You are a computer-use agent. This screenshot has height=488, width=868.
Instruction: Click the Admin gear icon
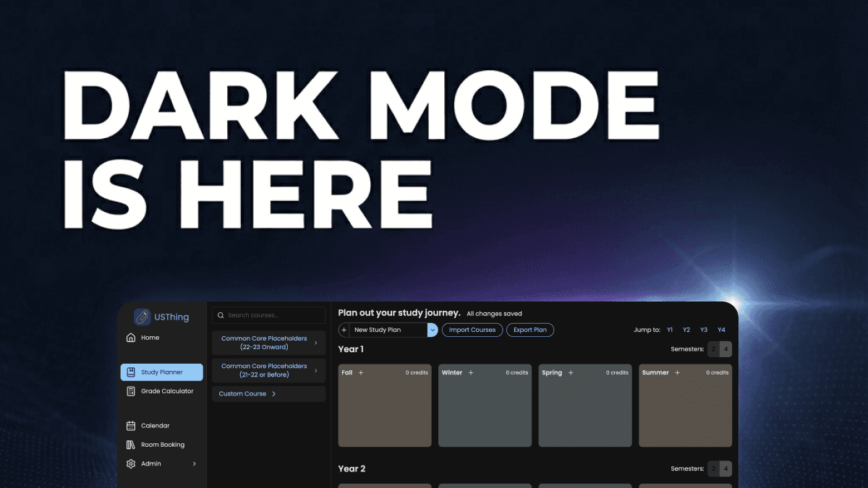coord(131,463)
